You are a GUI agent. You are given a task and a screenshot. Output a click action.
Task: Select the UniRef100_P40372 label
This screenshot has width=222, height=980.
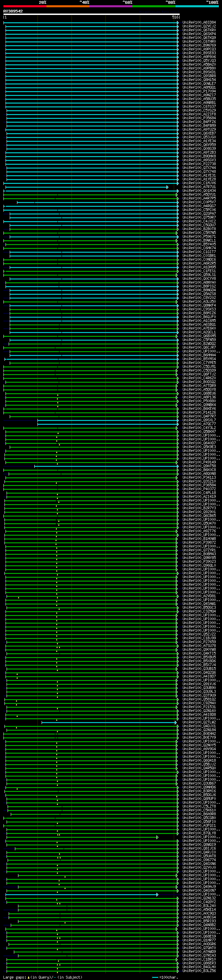[199, 489]
